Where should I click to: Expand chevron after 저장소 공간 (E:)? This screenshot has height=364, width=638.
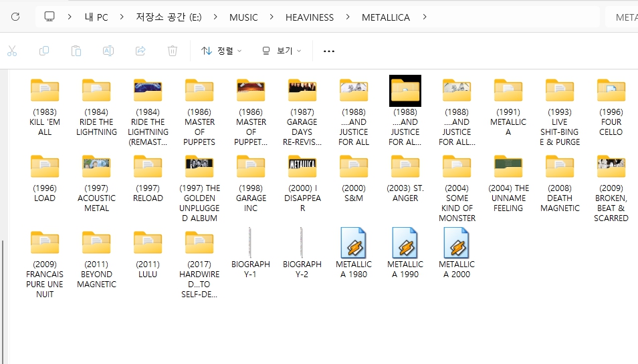(215, 17)
